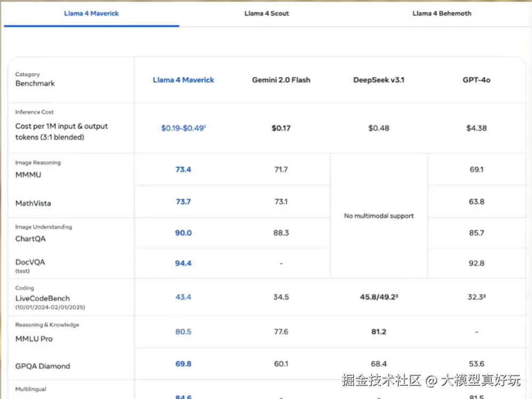Select Gemini's 73.1 MathVista score
This screenshot has height=399, width=532.
[x=281, y=202]
